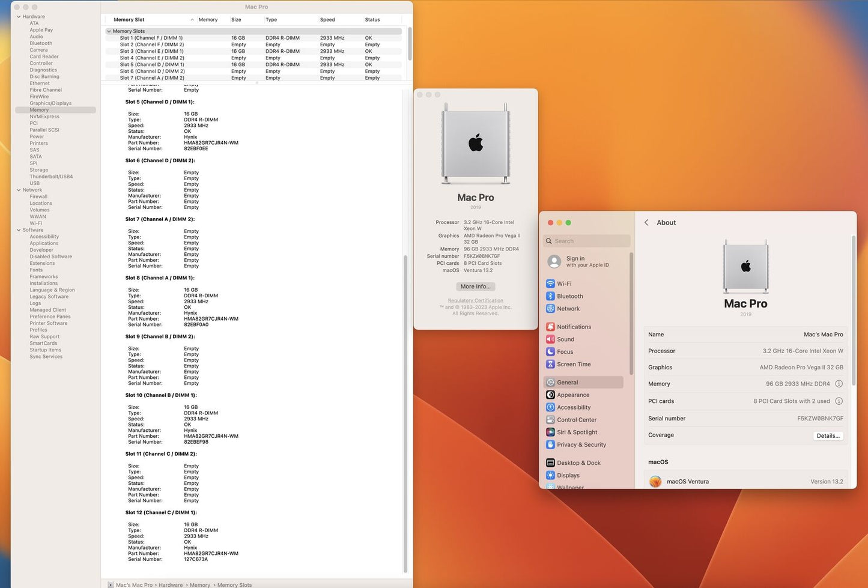Viewport: 868px width, 588px height.
Task: Open Desktop & Dock settings
Action: [x=578, y=462]
